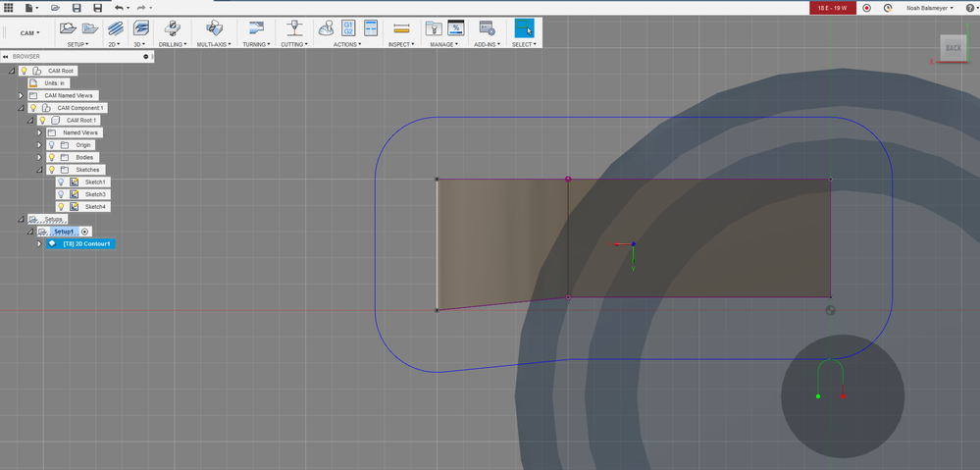Click the BACK face of the view cube

[x=954, y=48]
